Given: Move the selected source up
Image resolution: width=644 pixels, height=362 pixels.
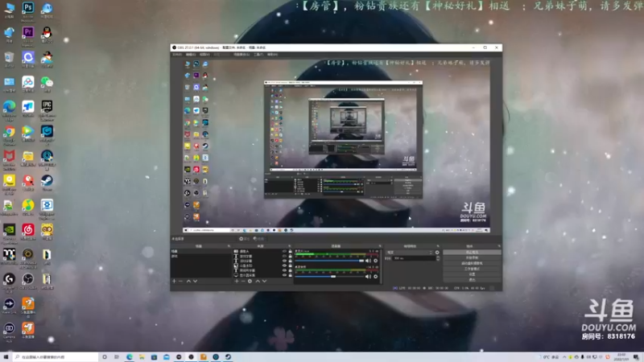Looking at the screenshot, I should [258, 281].
